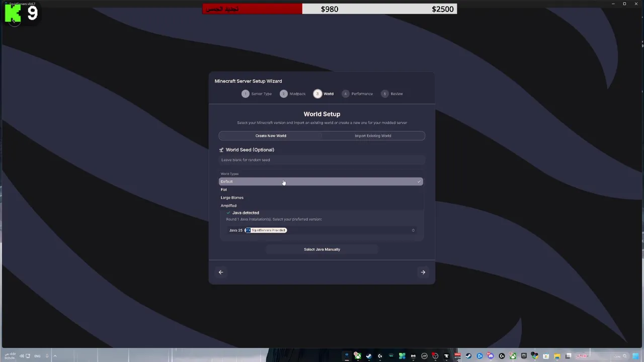Viewport: 644px width, 362px height.
Task: Maximize the SquidServers window
Action: pyautogui.click(x=624, y=4)
